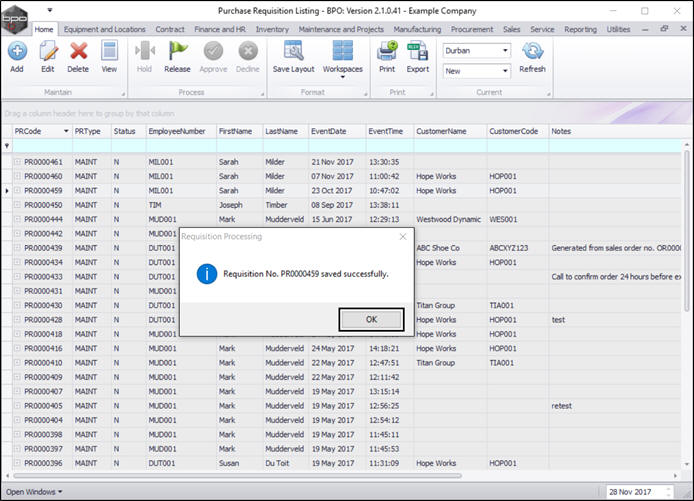
Task: Expand row PR0000461 details
Action: point(17,162)
